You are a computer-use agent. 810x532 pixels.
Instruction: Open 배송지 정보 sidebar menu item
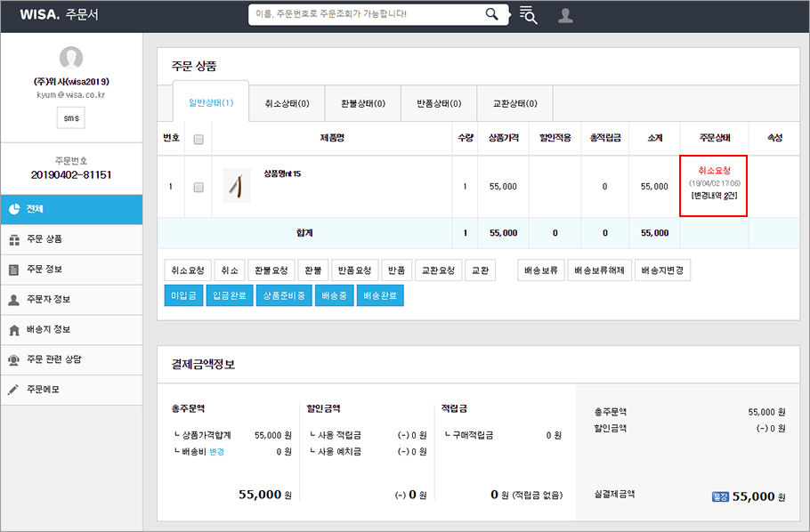71,329
